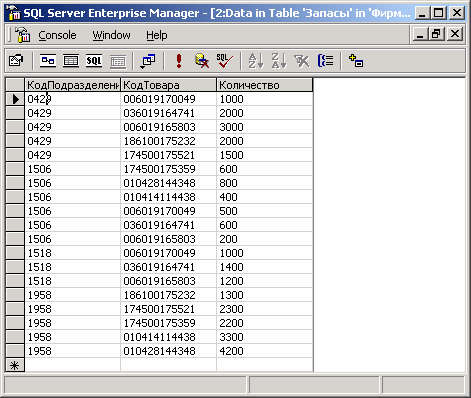This screenshot has height=398, width=471.
Task: Click the title bar application icon
Action: pos(13,13)
